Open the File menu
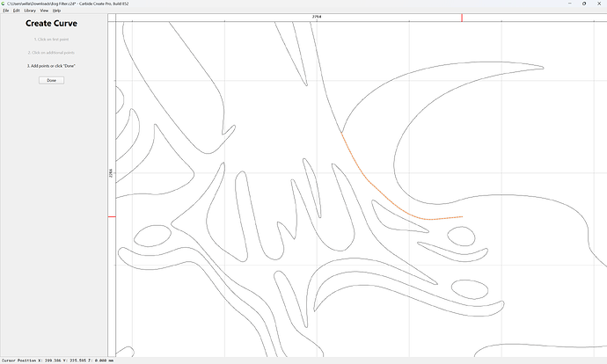The image size is (607, 364). click(x=6, y=11)
